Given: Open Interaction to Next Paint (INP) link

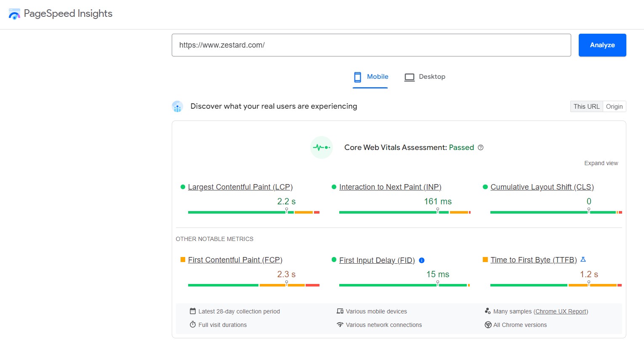Looking at the screenshot, I should 390,187.
